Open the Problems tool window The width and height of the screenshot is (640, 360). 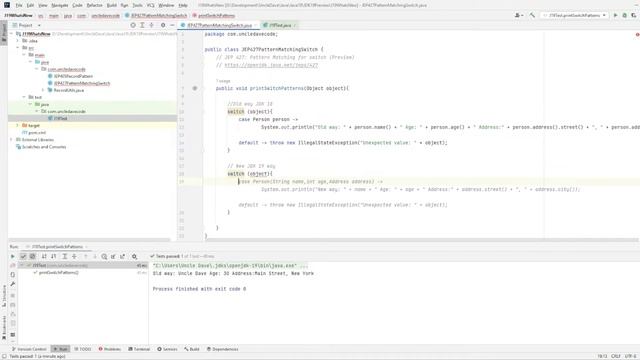coord(110,349)
